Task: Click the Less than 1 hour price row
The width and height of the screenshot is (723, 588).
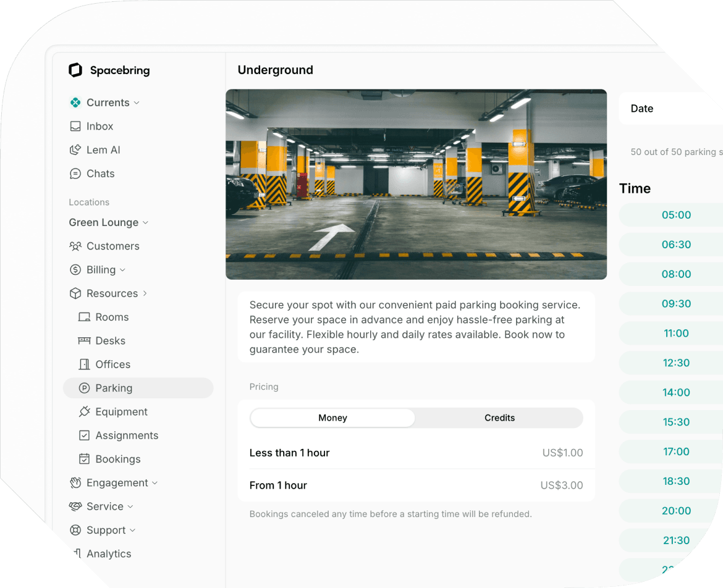Action: pos(416,453)
